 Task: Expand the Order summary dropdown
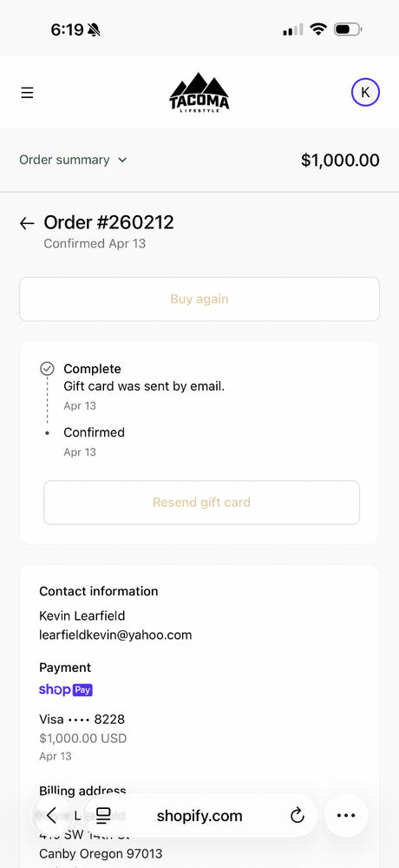(73, 160)
